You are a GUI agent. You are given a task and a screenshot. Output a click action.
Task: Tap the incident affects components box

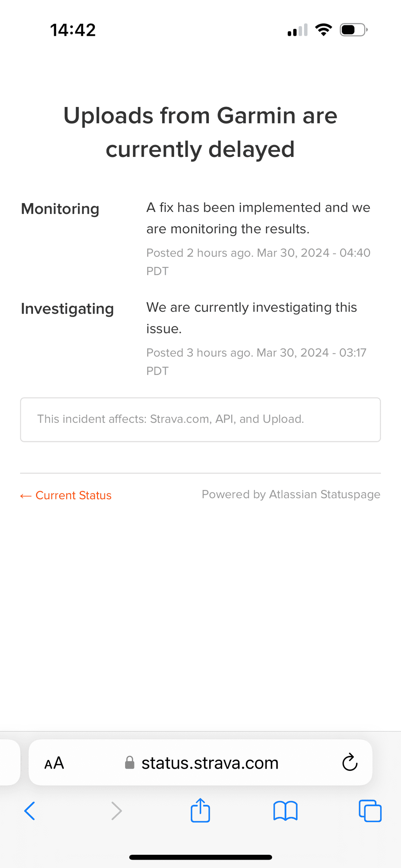coord(200,419)
